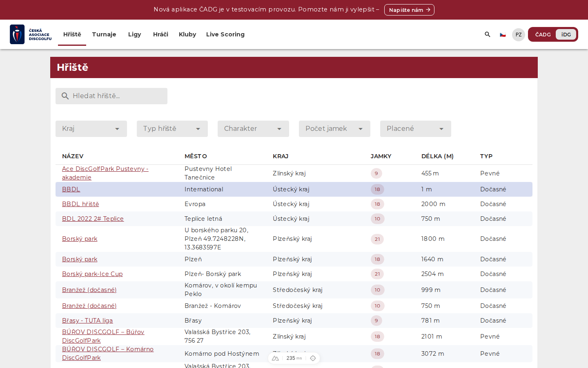Open Live Scoring menu item
Image resolution: width=588 pixels, height=368 pixels.
point(225,34)
